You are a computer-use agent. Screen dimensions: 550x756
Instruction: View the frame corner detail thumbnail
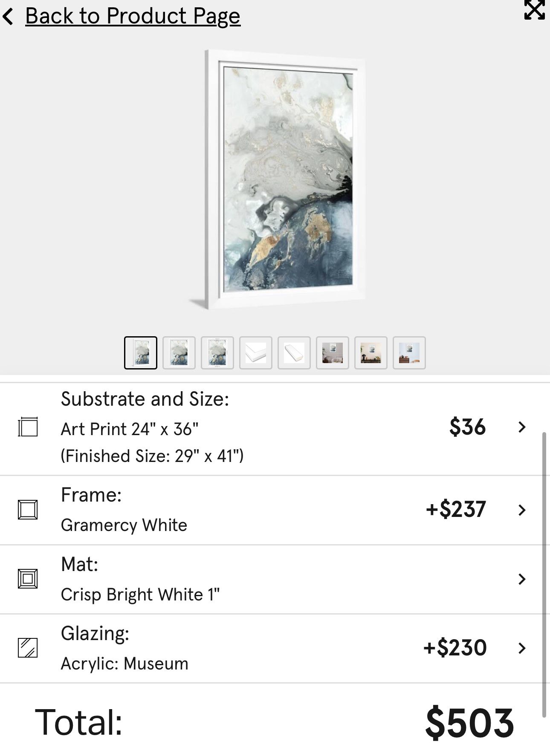coord(256,353)
